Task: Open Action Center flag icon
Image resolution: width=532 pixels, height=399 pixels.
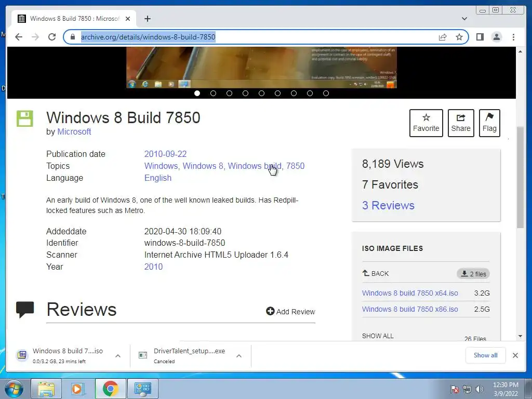Action: tap(455, 389)
